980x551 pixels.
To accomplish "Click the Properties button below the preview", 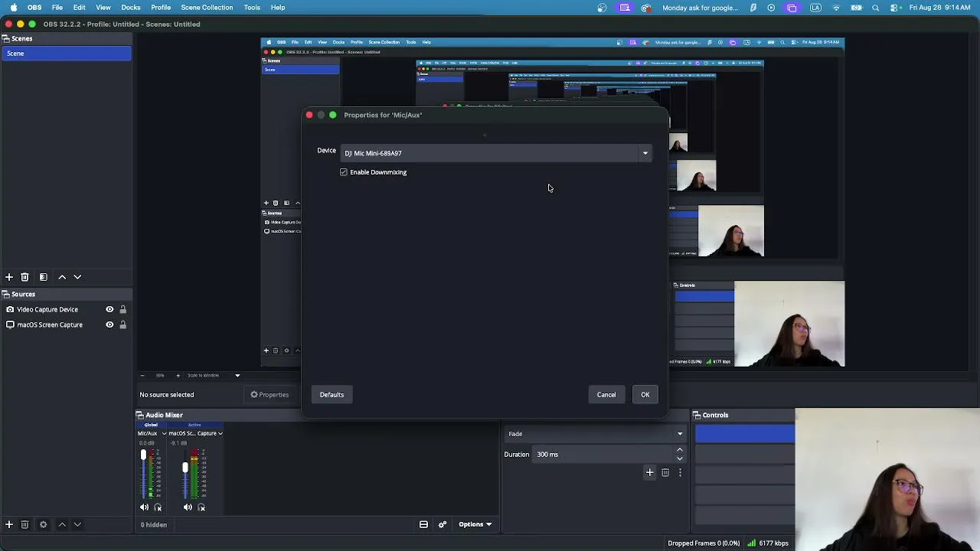I will click(x=269, y=395).
